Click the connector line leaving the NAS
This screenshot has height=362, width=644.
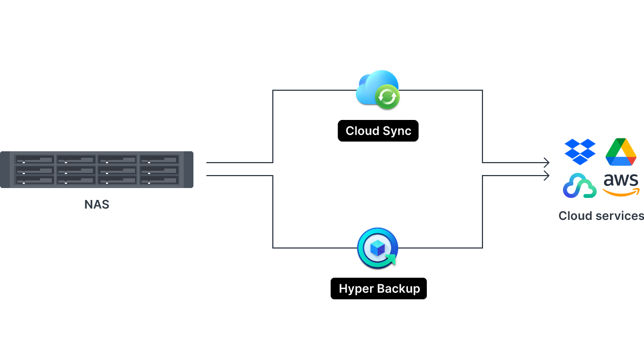click(238, 162)
